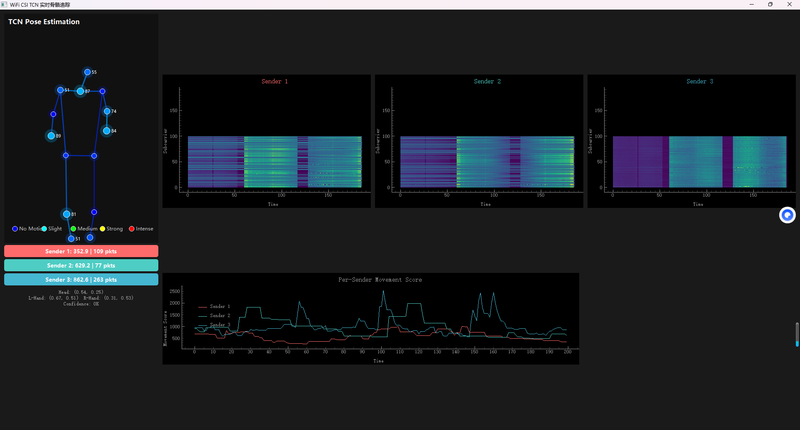Select the knee joint labeled 81
This screenshot has height=430, width=800.
click(66, 214)
